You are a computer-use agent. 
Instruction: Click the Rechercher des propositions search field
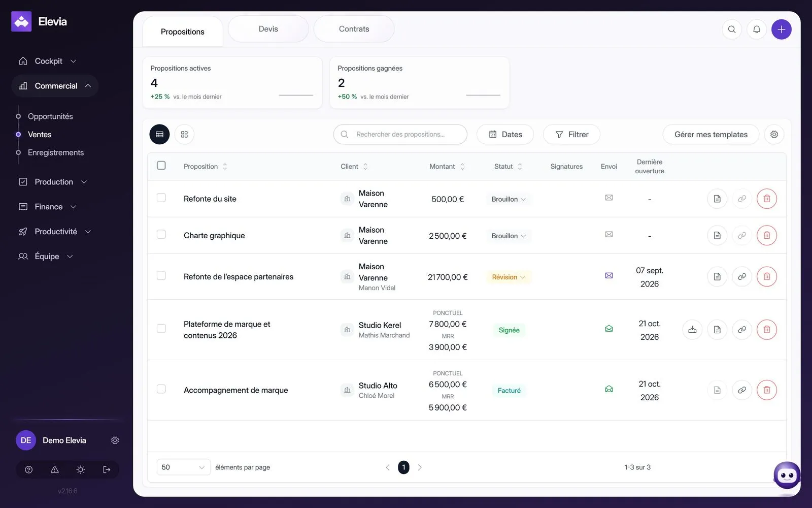point(400,135)
